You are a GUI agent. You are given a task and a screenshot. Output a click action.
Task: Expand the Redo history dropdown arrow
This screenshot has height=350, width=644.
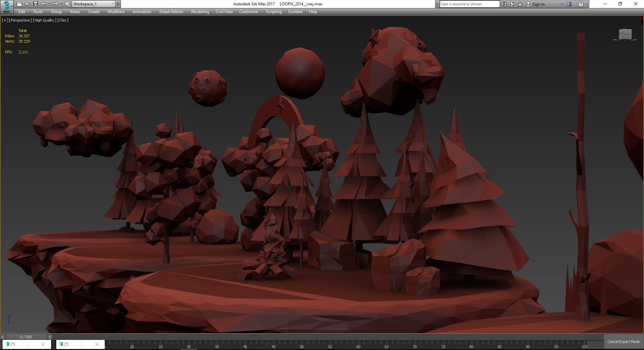pos(61,4)
